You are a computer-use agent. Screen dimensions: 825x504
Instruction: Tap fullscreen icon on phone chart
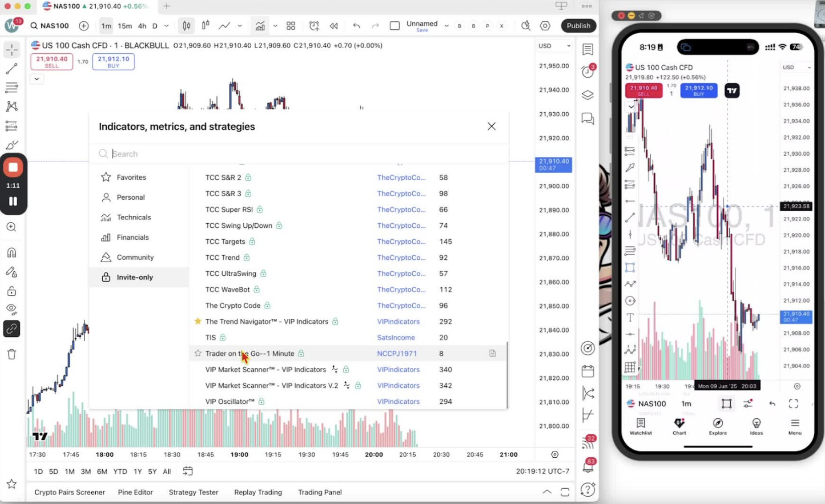(x=793, y=404)
